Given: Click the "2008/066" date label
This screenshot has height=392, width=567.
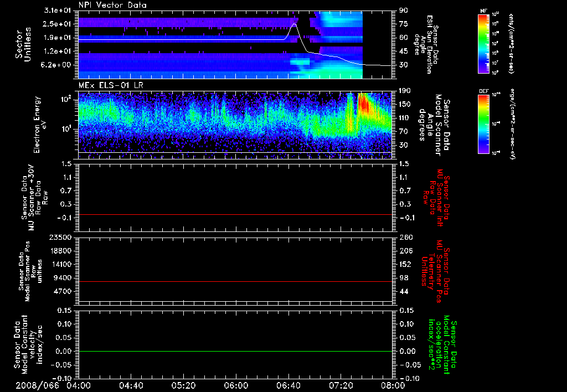Looking at the screenshot, I should point(37,385).
